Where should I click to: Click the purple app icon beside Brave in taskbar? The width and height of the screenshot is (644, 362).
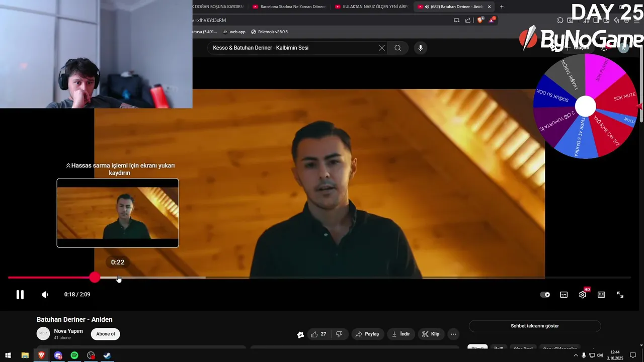point(58,355)
